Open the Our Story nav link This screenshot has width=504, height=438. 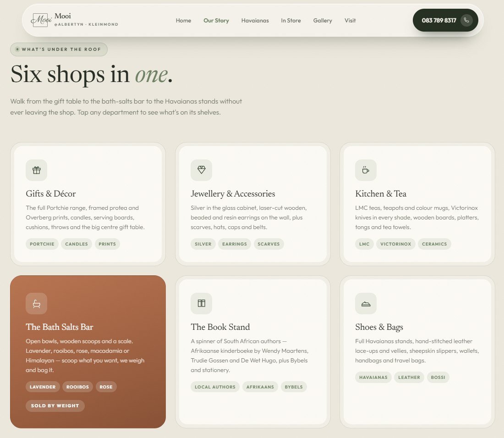216,21
